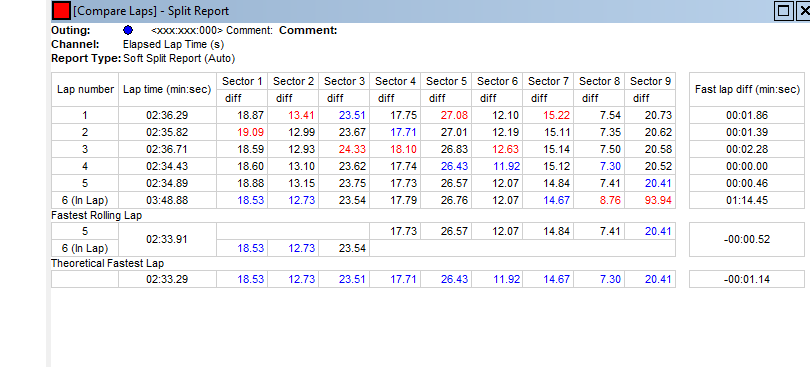810x367 pixels.
Task: Maximize the Split Report window
Action: click(783, 11)
